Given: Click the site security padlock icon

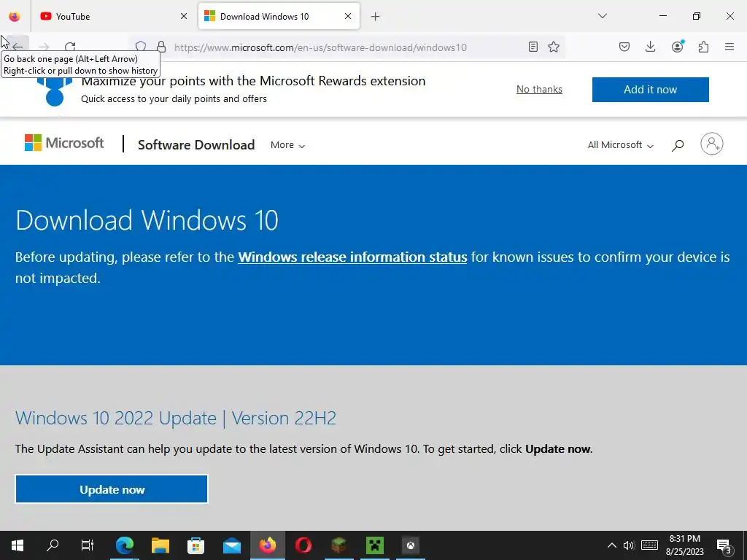Looking at the screenshot, I should pos(161,47).
